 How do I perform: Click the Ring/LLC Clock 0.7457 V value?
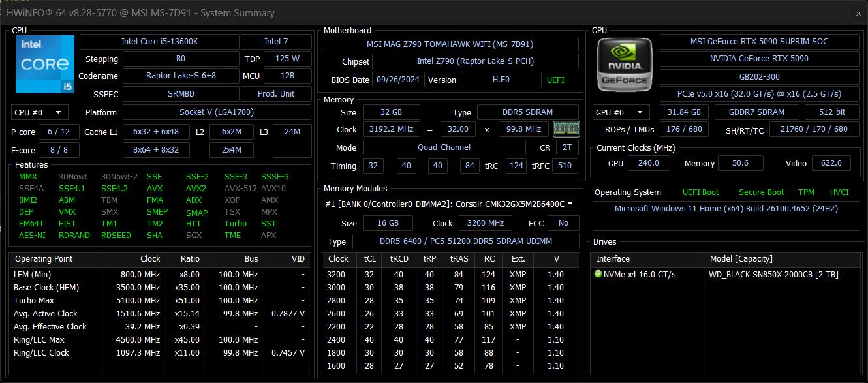pyautogui.click(x=288, y=353)
